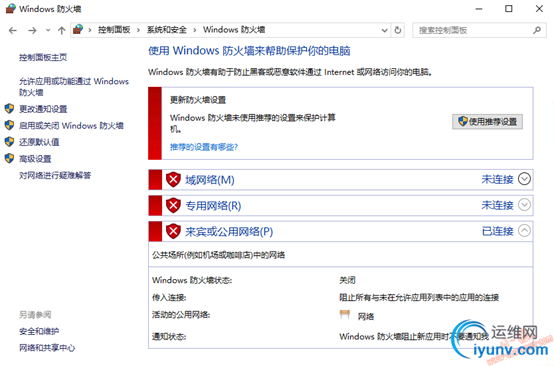Image resolution: width=554 pixels, height=366 pixels.
Task: Expand chevron after 系统和安全 breadcrumb
Action: pyautogui.click(x=195, y=30)
